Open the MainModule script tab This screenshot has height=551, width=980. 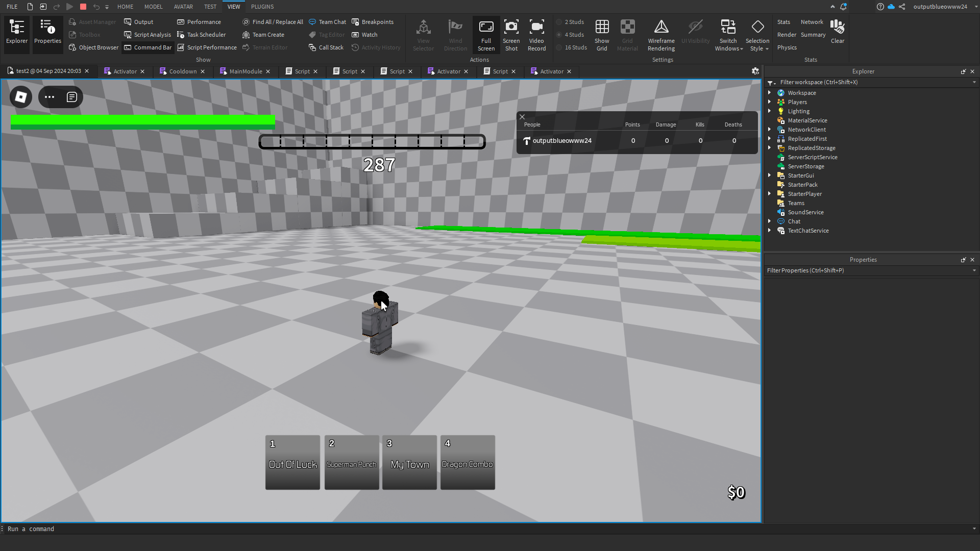point(246,71)
